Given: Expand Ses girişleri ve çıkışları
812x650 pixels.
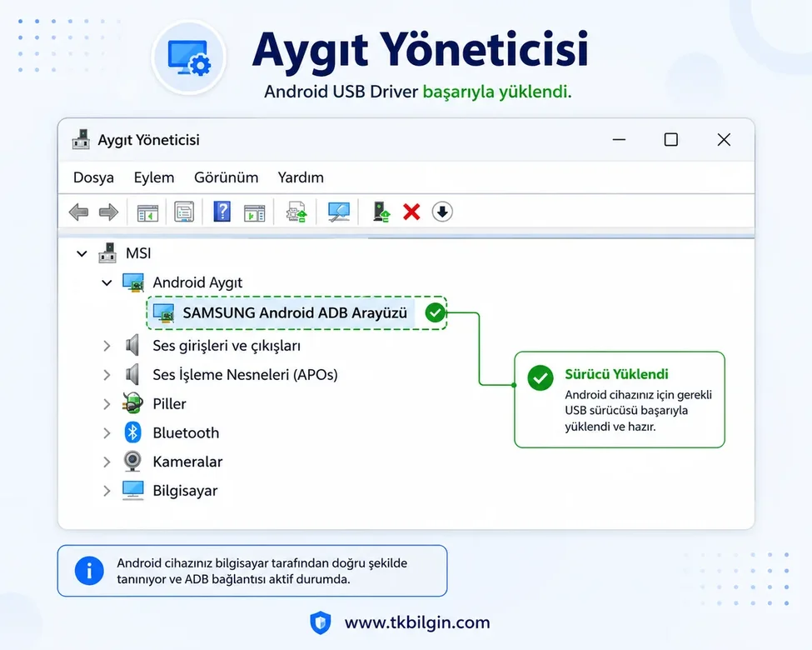Looking at the screenshot, I should [x=107, y=346].
